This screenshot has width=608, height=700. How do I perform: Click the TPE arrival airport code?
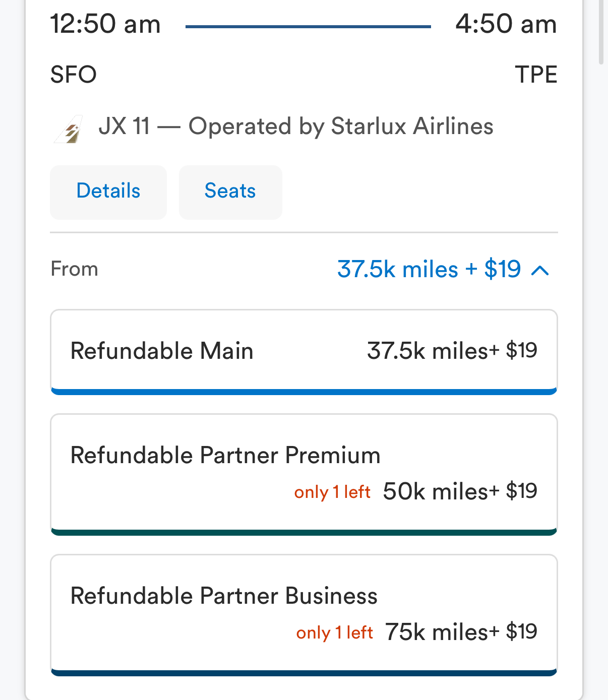point(536,75)
